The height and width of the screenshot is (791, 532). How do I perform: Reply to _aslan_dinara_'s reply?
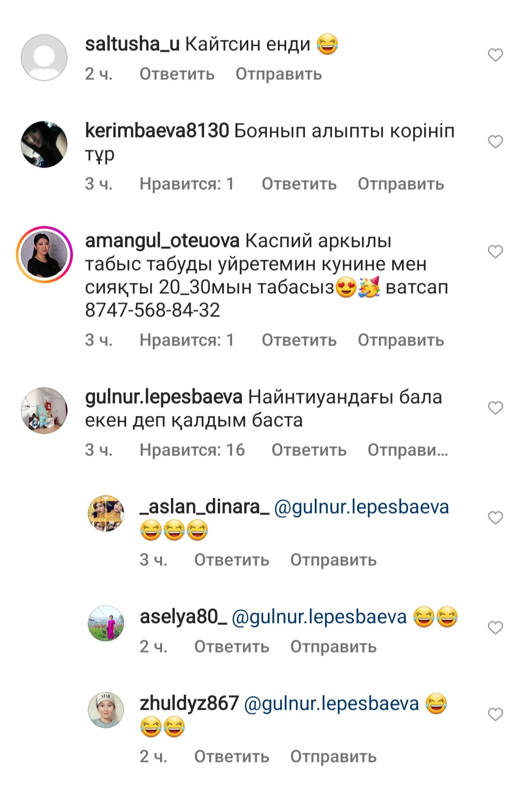click(232, 560)
